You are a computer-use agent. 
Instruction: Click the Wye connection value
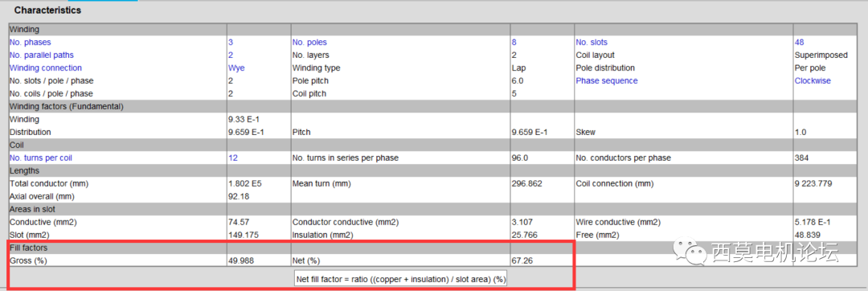[x=236, y=68]
